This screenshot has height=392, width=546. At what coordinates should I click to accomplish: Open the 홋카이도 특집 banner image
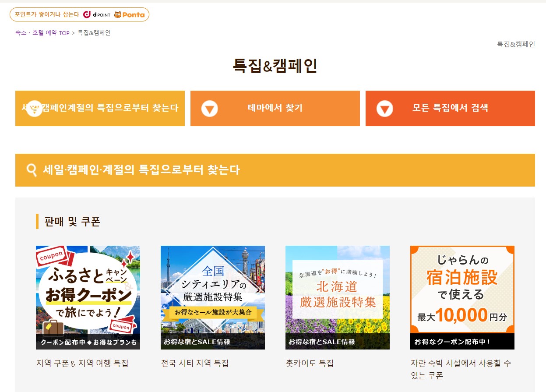pyautogui.click(x=338, y=297)
